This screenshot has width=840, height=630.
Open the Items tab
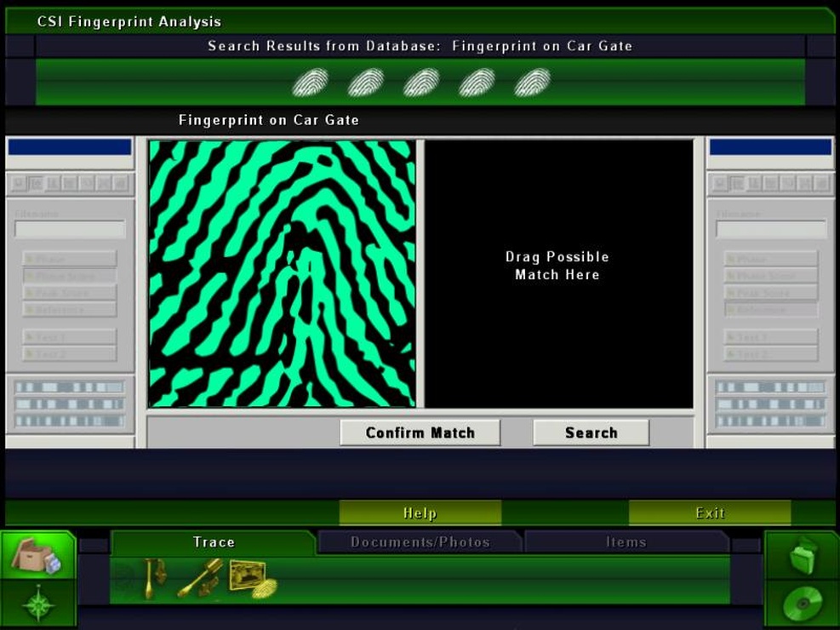626,540
